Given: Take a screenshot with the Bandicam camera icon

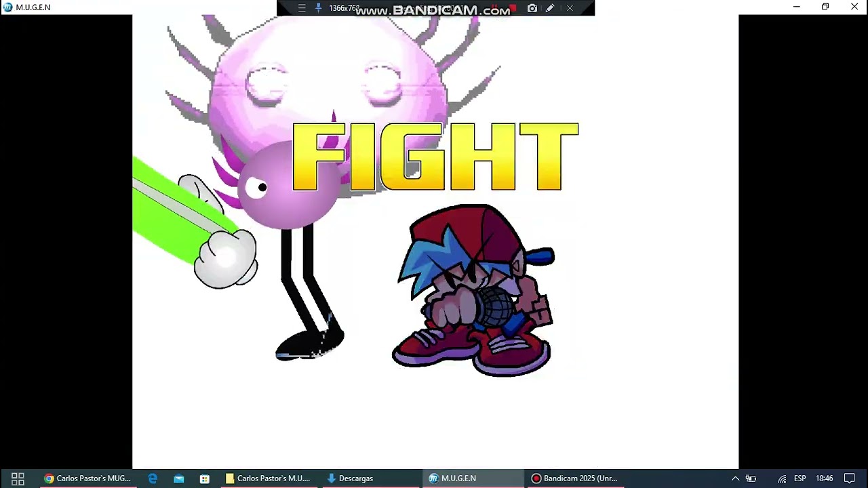Looking at the screenshot, I should point(532,8).
